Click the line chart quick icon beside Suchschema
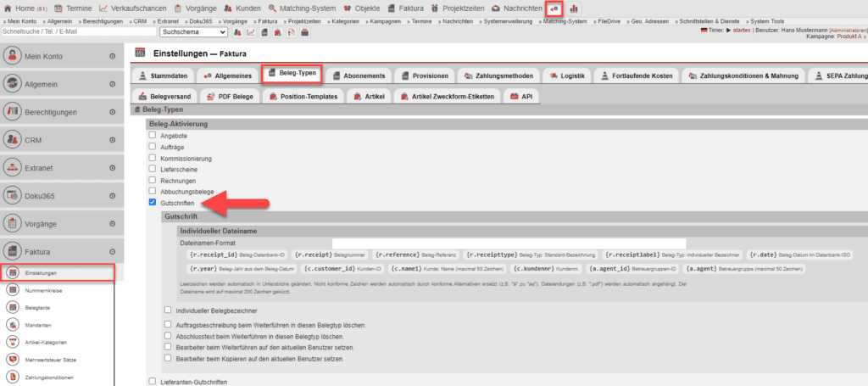868x386 pixels. pyautogui.click(x=251, y=32)
